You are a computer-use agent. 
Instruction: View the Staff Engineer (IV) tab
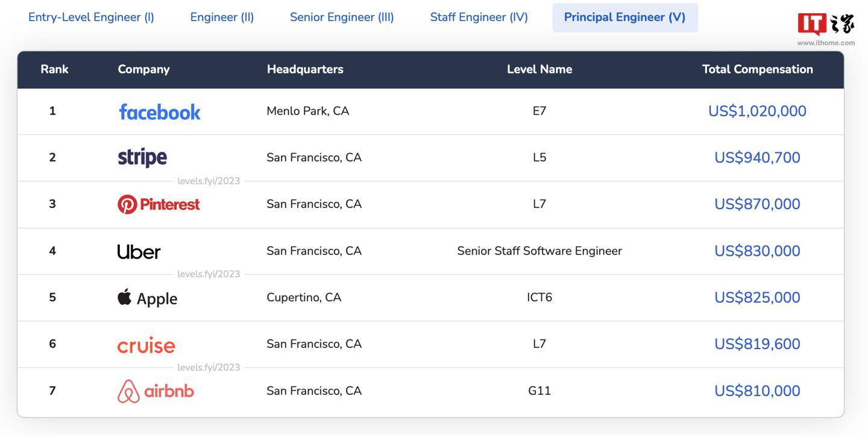coord(479,17)
